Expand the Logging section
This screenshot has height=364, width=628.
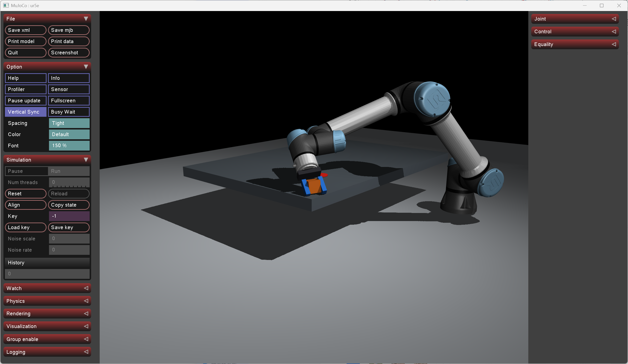point(47,352)
